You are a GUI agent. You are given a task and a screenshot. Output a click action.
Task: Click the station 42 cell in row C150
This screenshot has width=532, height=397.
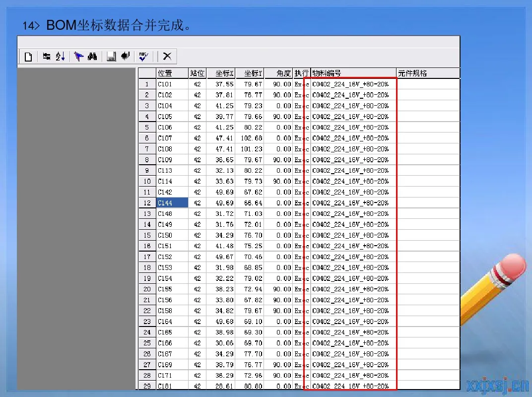point(197,235)
